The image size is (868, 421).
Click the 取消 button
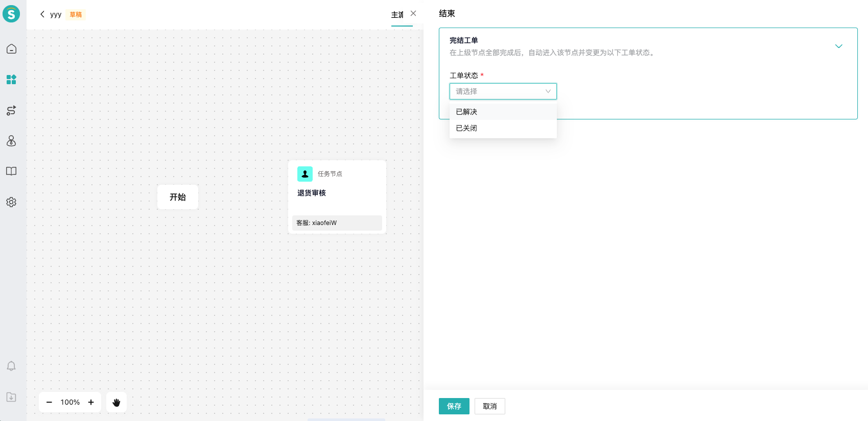(x=489, y=406)
